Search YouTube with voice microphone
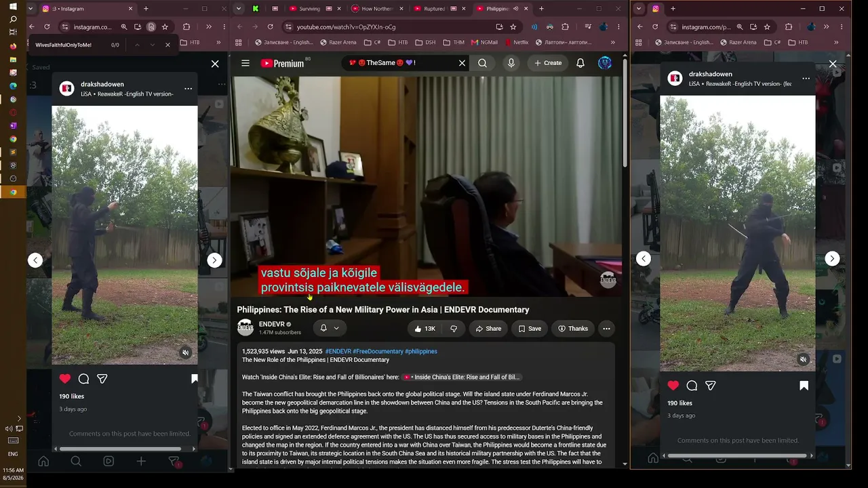This screenshot has width=868, height=488. point(511,63)
